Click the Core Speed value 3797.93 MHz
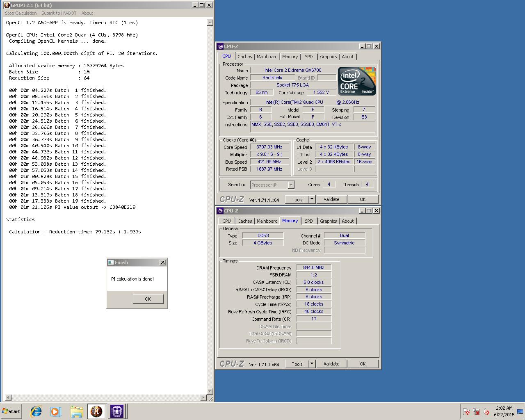The height and width of the screenshot is (420, 525). [269, 147]
